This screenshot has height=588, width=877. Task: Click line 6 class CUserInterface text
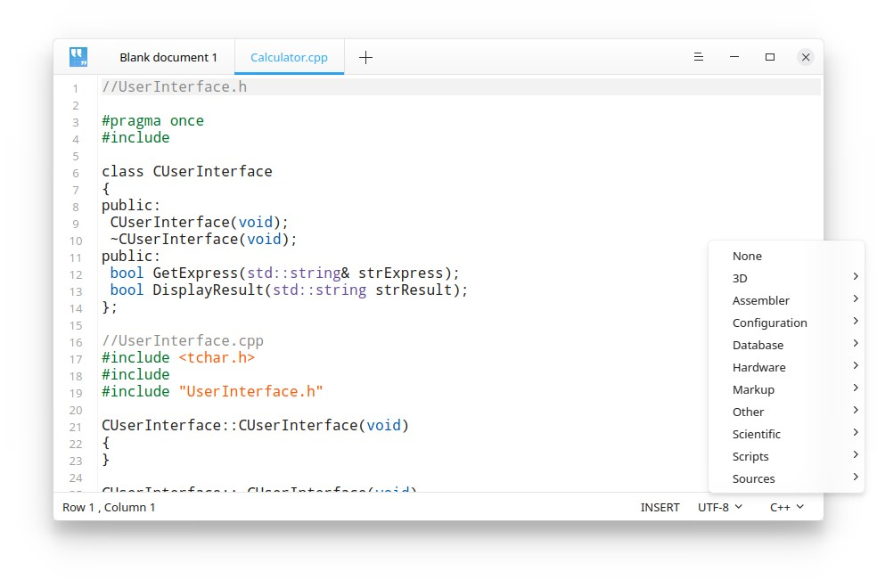(x=187, y=172)
